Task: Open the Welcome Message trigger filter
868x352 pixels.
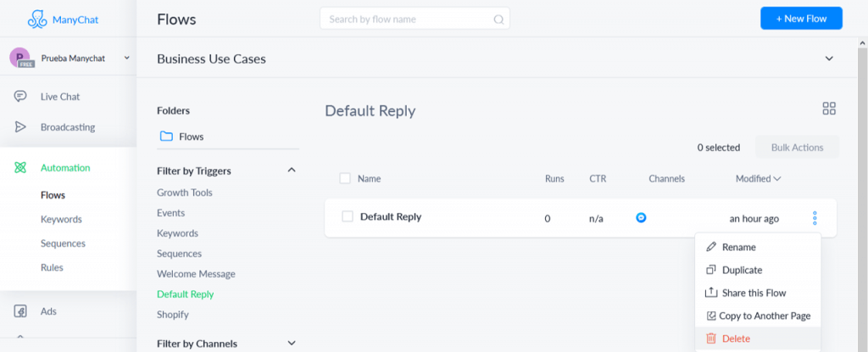Action: pos(196,274)
